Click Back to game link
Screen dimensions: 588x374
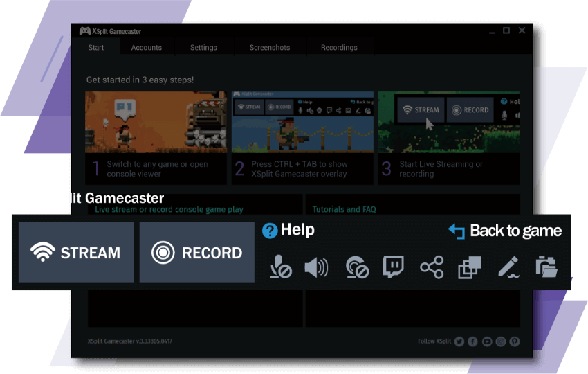click(x=505, y=231)
